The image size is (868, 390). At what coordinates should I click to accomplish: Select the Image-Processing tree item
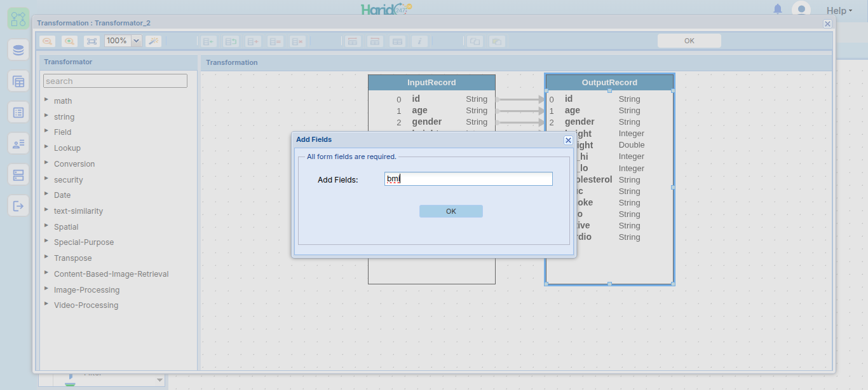tap(86, 289)
